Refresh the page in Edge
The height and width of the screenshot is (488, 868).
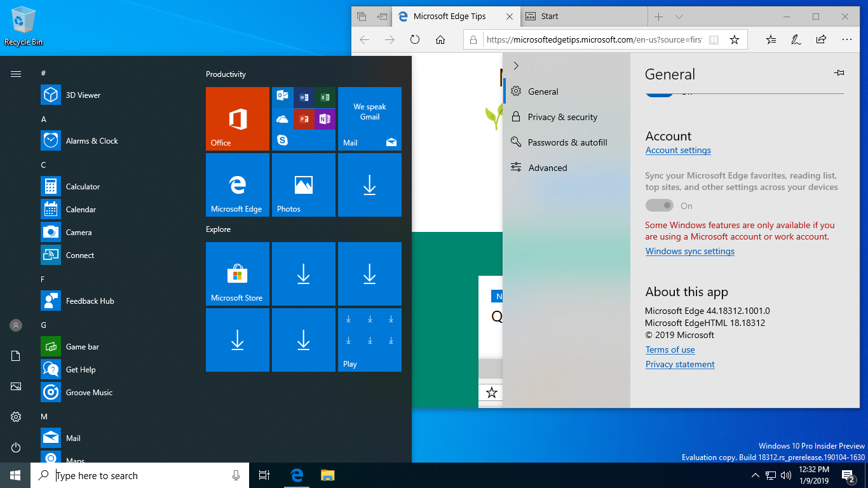415,39
